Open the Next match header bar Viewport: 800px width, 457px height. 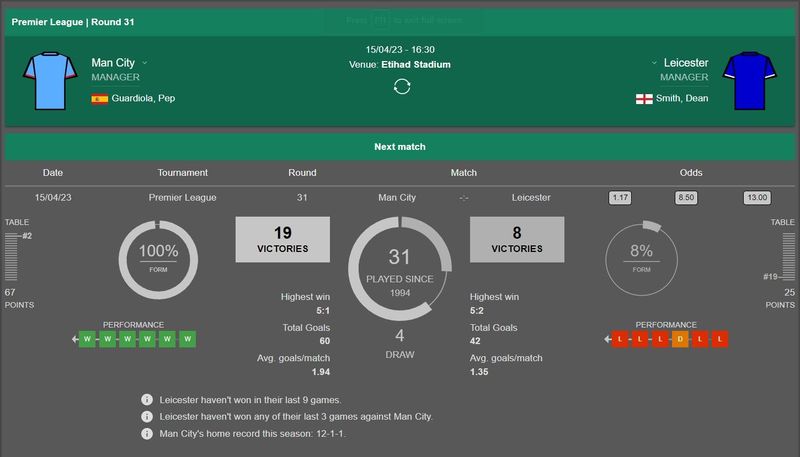pos(400,147)
